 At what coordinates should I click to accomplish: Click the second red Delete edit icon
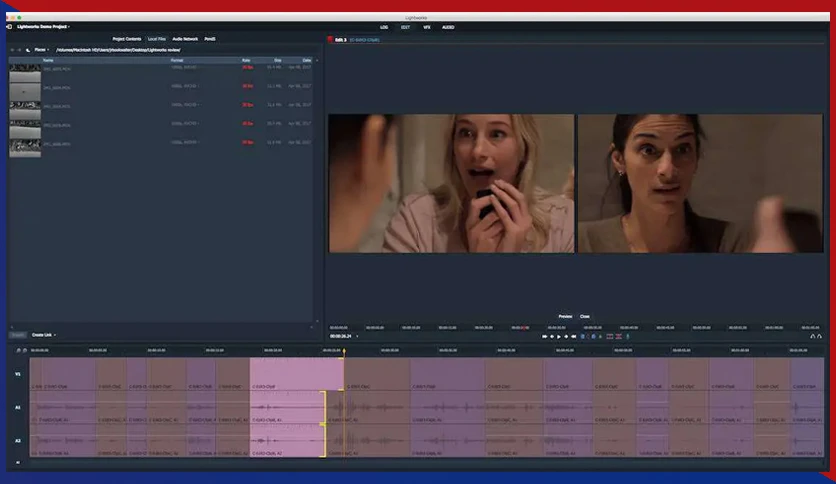(618, 336)
